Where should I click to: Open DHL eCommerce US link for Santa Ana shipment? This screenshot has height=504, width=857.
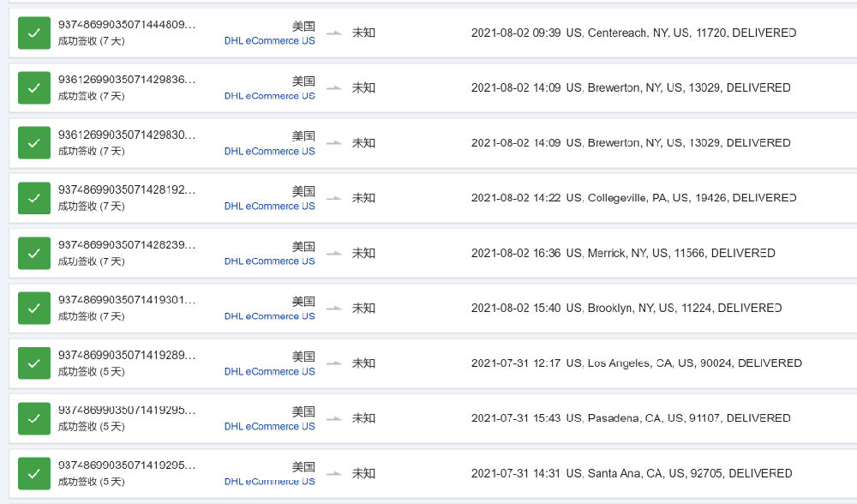pos(269,482)
